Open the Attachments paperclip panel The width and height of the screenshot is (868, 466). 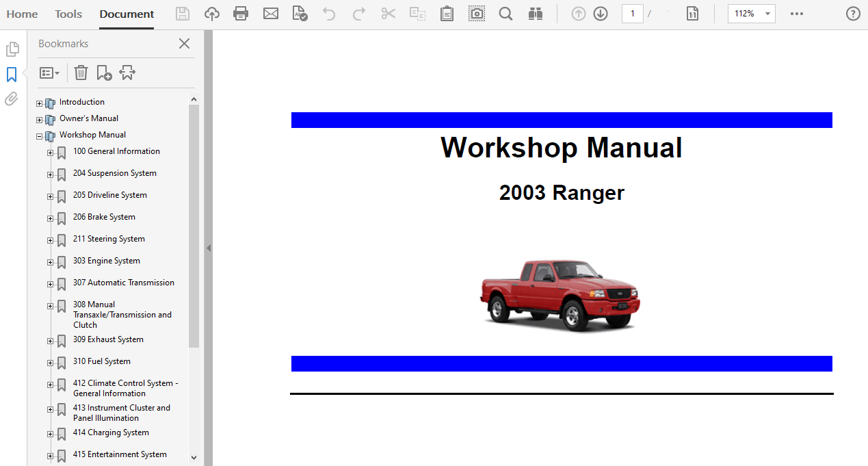tap(12, 99)
